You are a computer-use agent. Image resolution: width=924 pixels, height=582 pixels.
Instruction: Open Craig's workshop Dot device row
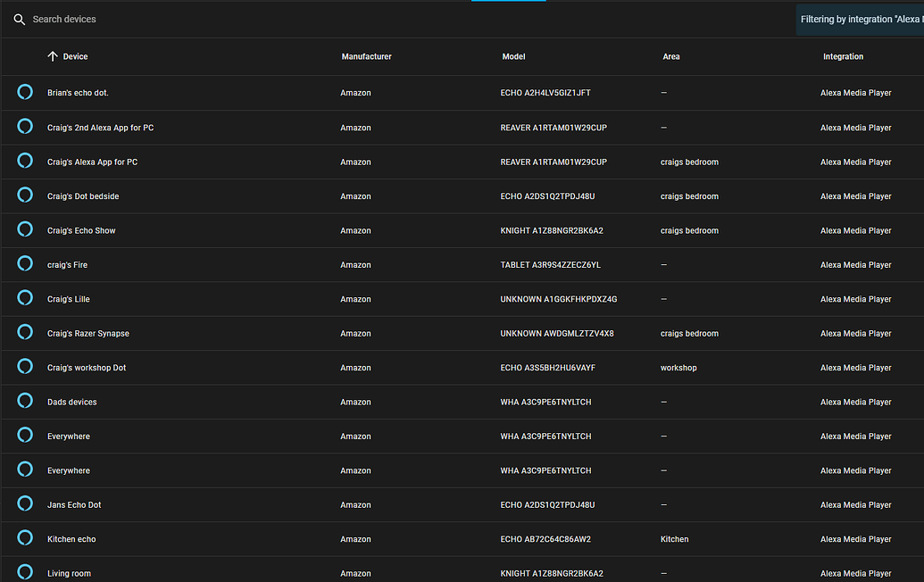462,368
